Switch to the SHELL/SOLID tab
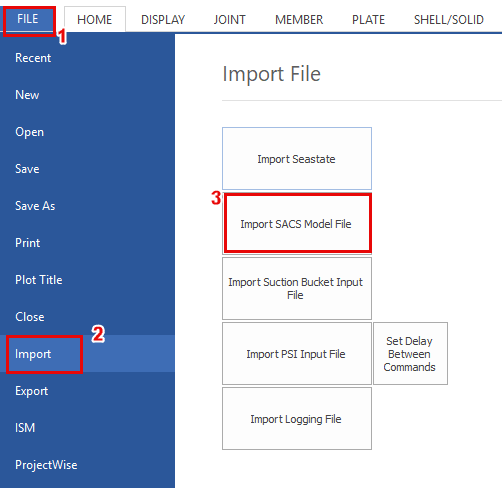502x488 pixels. tap(449, 20)
